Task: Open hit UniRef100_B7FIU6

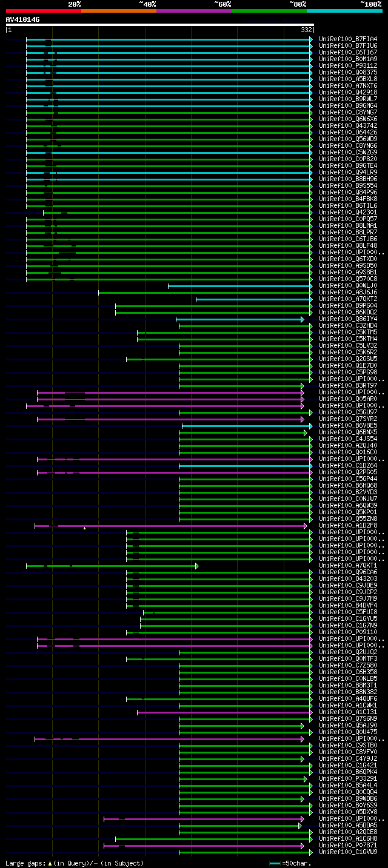Action: pyautogui.click(x=348, y=45)
